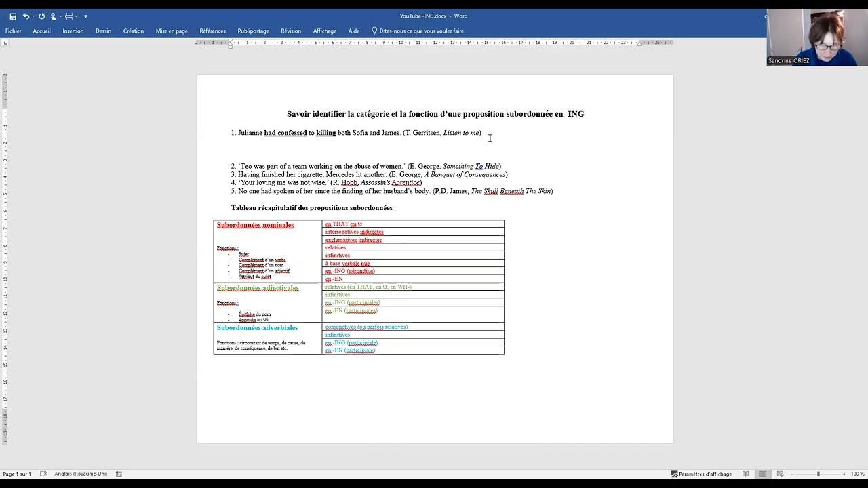The image size is (868, 488).
Task: Change language from Anglais (Royaume-Uni)
Action: [81, 474]
